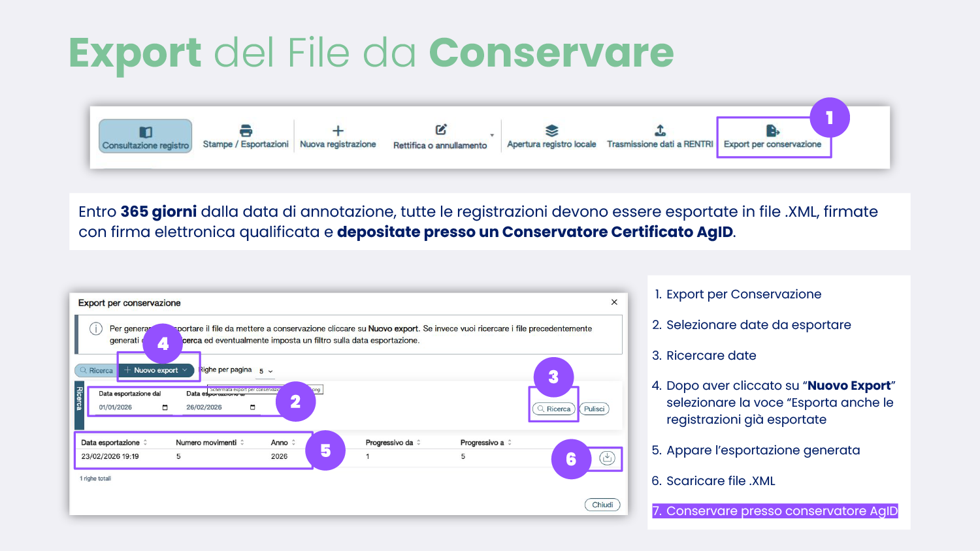The width and height of the screenshot is (980, 551).
Task: Click the Nuova registrazione plus icon
Action: [x=338, y=131]
